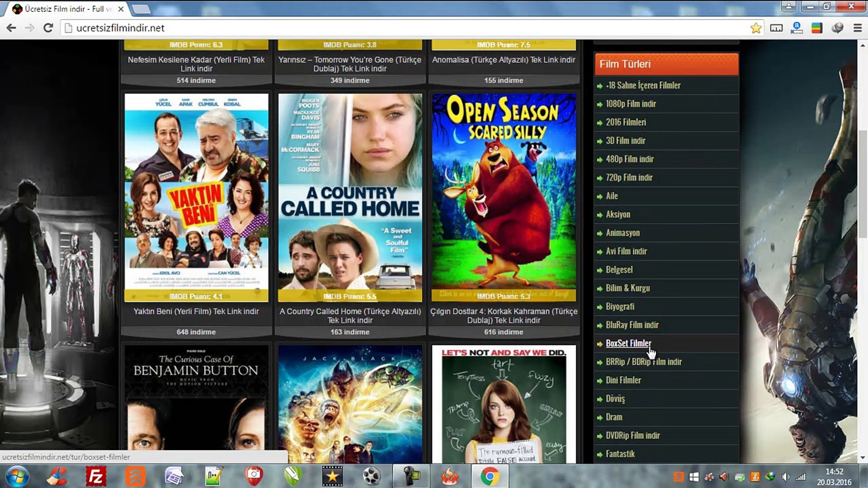Open FileZilla from the taskbar
This screenshot has height=488, width=868.
(x=96, y=476)
